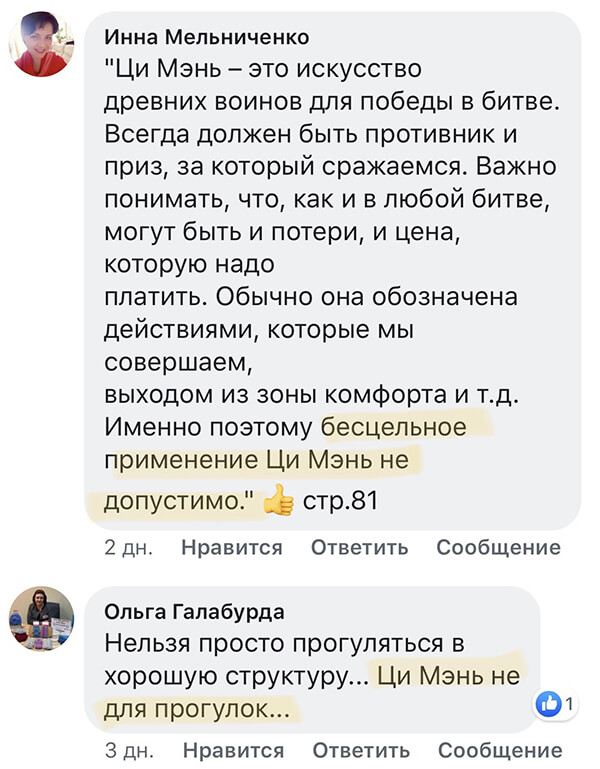
Task: Message Ольга via the Сообщение link
Action: coord(498,749)
